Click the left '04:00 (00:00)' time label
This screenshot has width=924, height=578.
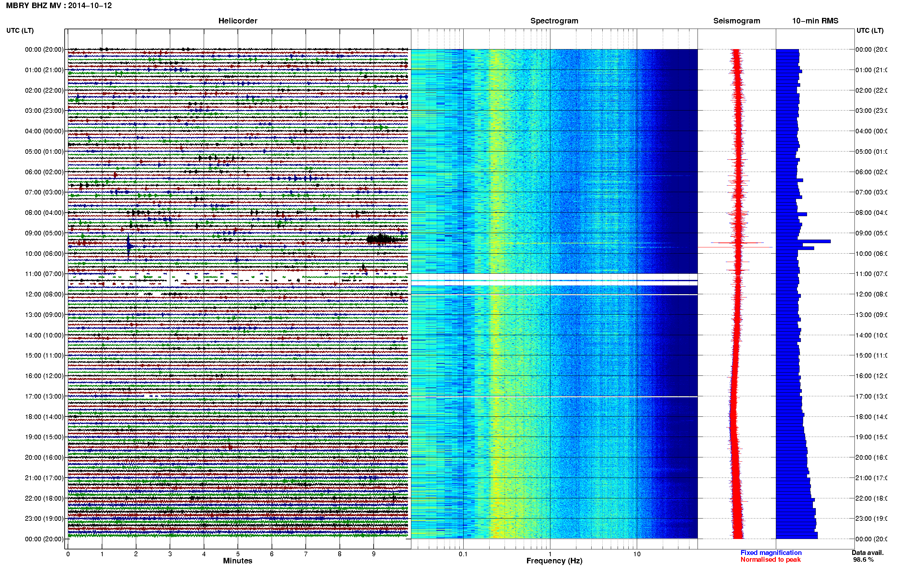44,131
